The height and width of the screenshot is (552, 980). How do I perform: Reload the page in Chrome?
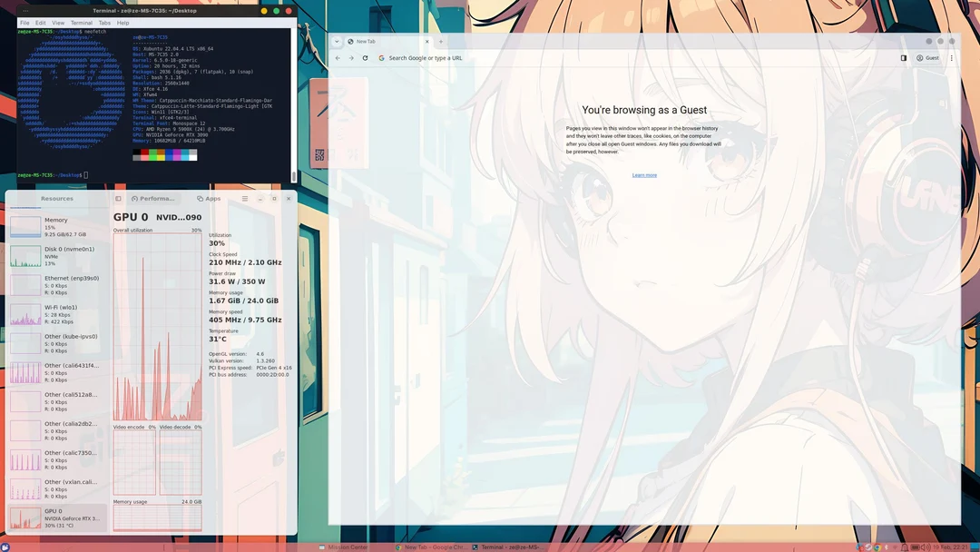point(366,57)
